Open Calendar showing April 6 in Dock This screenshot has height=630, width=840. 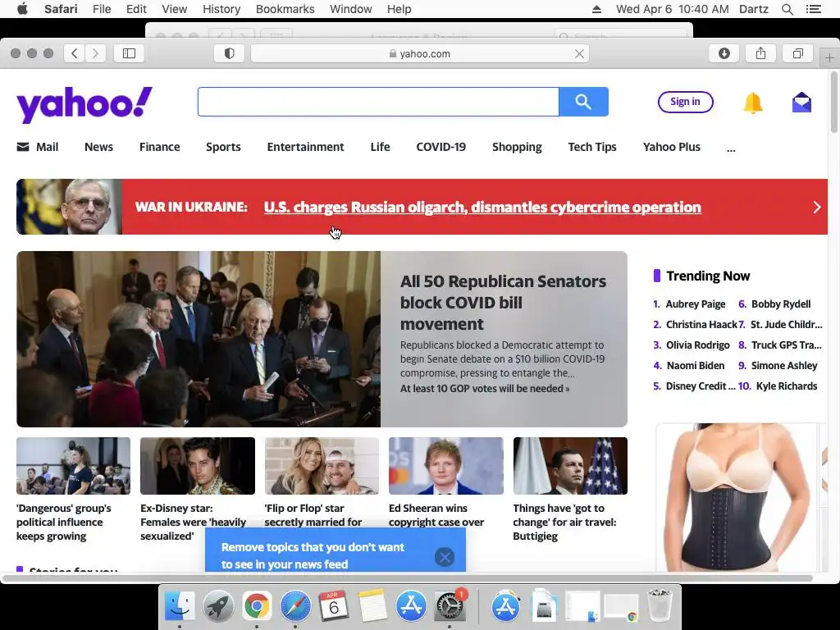coord(334,606)
